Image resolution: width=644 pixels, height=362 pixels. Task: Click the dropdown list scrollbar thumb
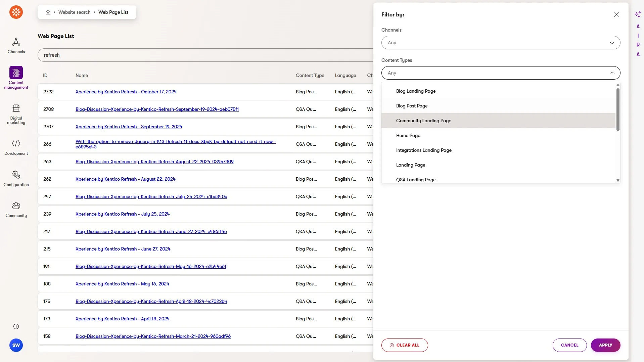[618, 109]
